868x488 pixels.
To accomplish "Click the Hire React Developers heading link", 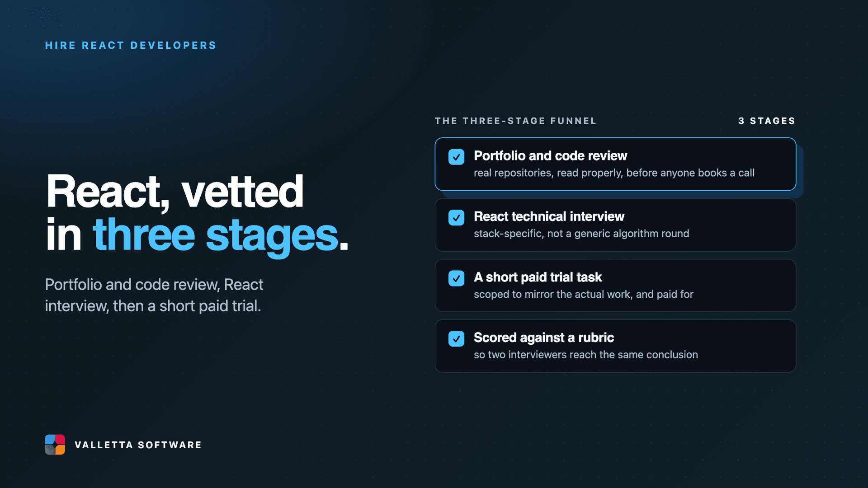I will [x=131, y=46].
